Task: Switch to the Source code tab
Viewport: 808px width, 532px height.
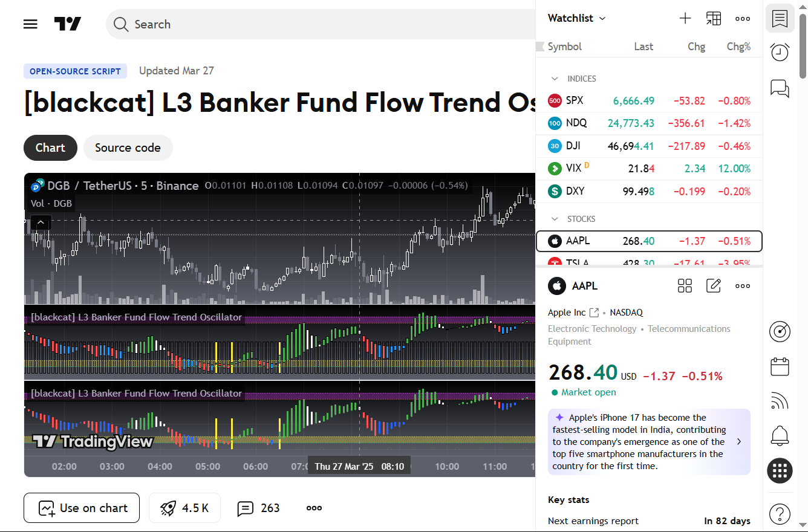Action: (128, 148)
